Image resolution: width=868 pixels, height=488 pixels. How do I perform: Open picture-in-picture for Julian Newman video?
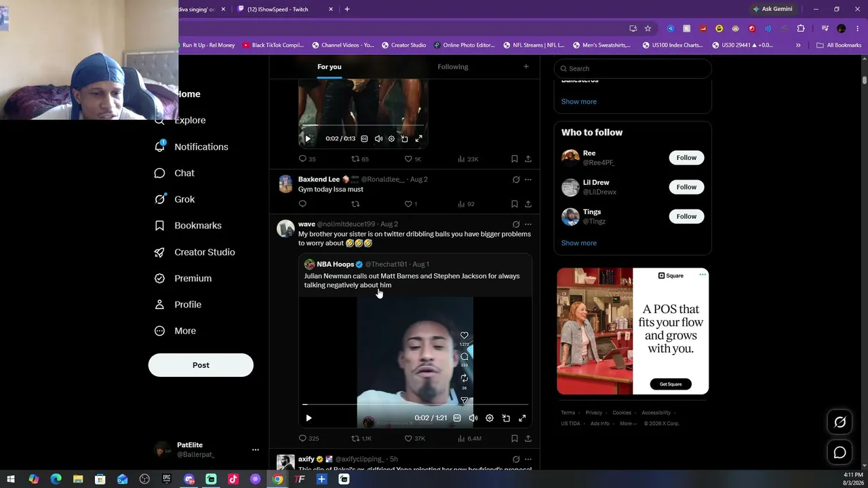(506, 418)
